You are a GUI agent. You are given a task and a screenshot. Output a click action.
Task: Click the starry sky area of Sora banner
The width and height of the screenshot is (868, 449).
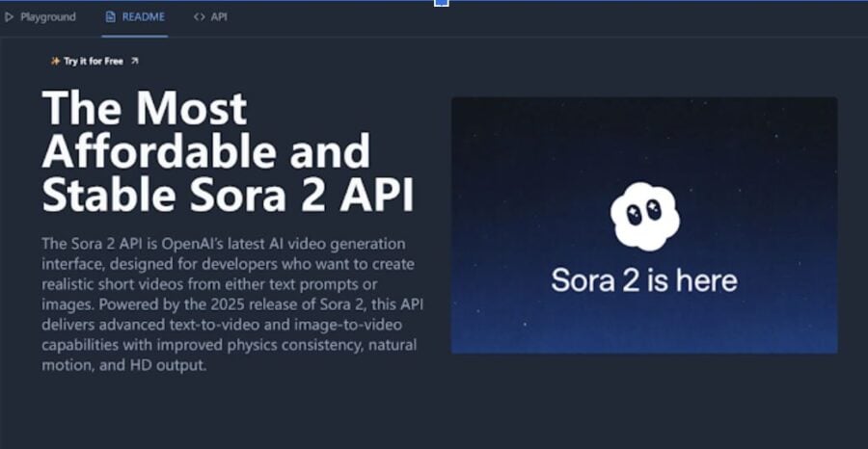pyautogui.click(x=540, y=145)
